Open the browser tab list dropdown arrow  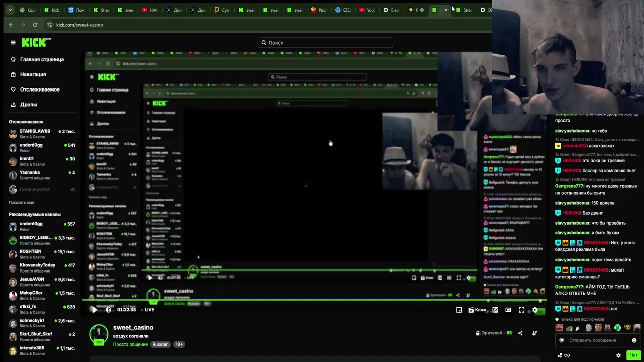pos(10,10)
